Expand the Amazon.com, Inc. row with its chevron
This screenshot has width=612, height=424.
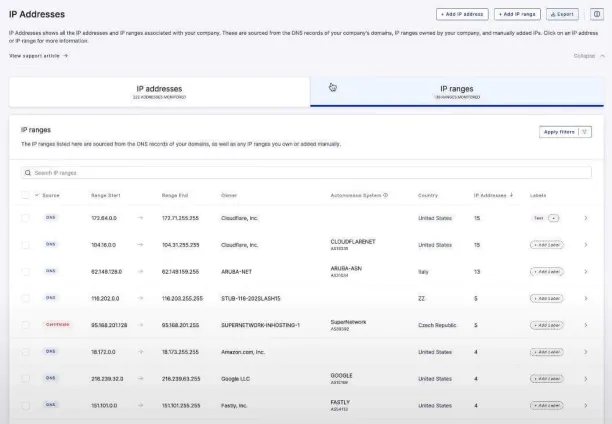586,352
